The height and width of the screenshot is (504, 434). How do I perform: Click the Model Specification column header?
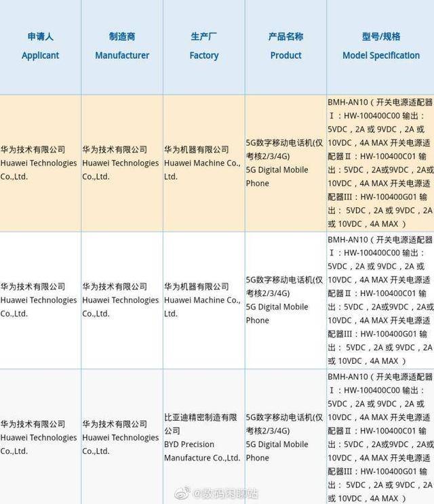(380, 47)
